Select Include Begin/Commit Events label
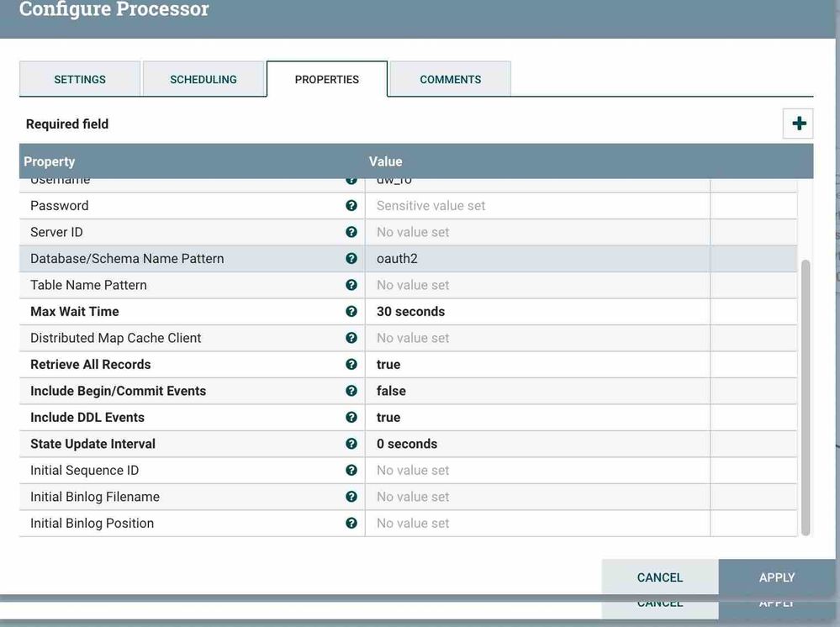The height and width of the screenshot is (627, 840). point(118,391)
